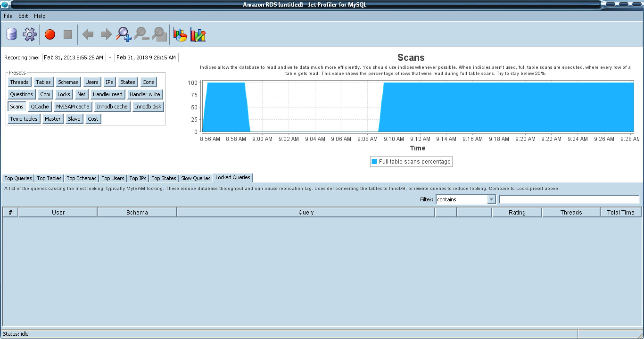Viewport: 644px width, 339px height.
Task: Click the application icon in title bar
Action: point(4,5)
